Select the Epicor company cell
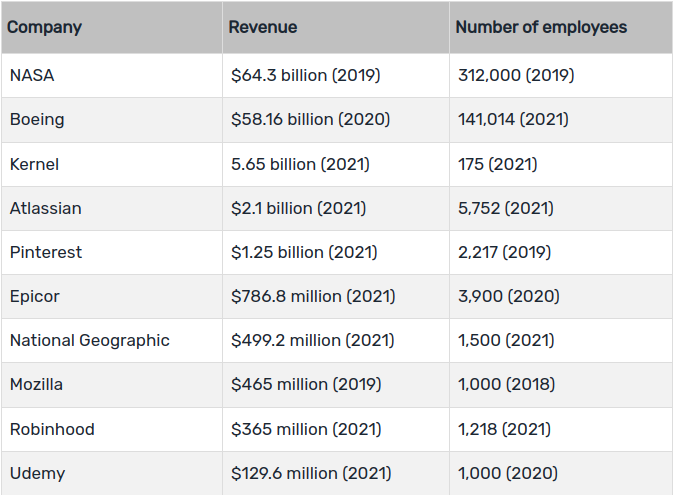This screenshot has height=495, width=675. (x=35, y=296)
